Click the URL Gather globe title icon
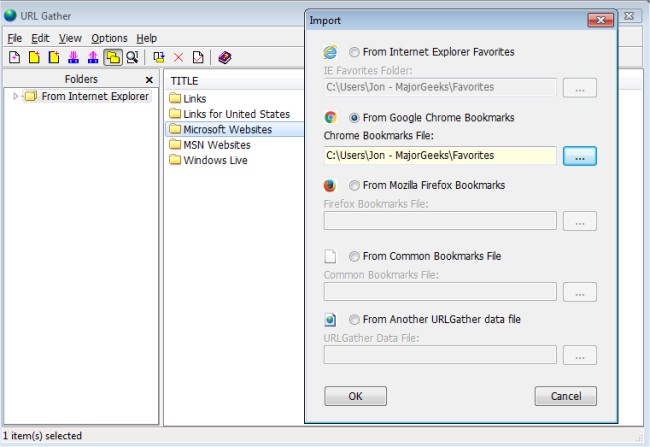The image size is (650, 447). pos(10,16)
